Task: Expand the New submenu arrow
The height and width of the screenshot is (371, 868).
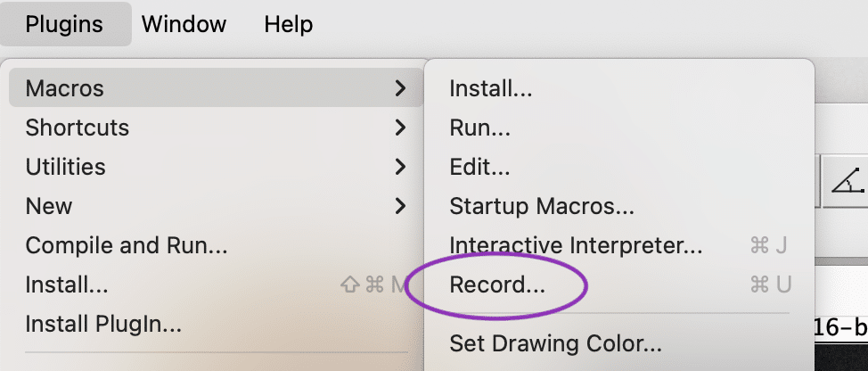Action: tap(400, 206)
